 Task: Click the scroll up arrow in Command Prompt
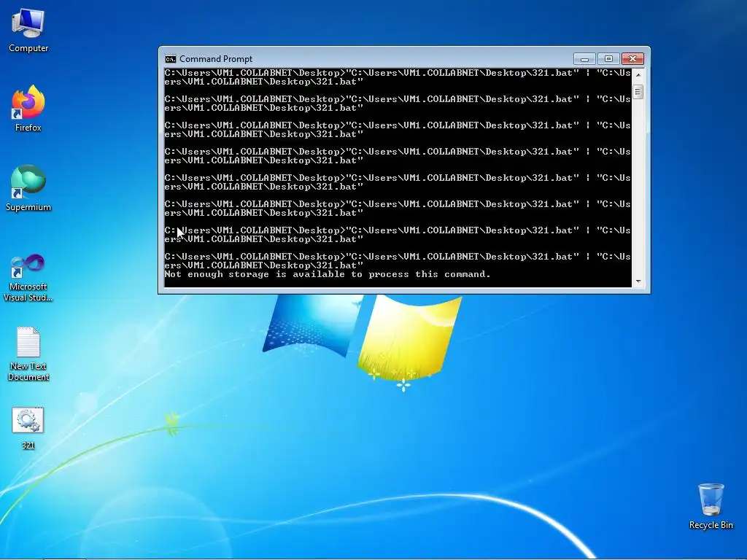pyautogui.click(x=638, y=75)
